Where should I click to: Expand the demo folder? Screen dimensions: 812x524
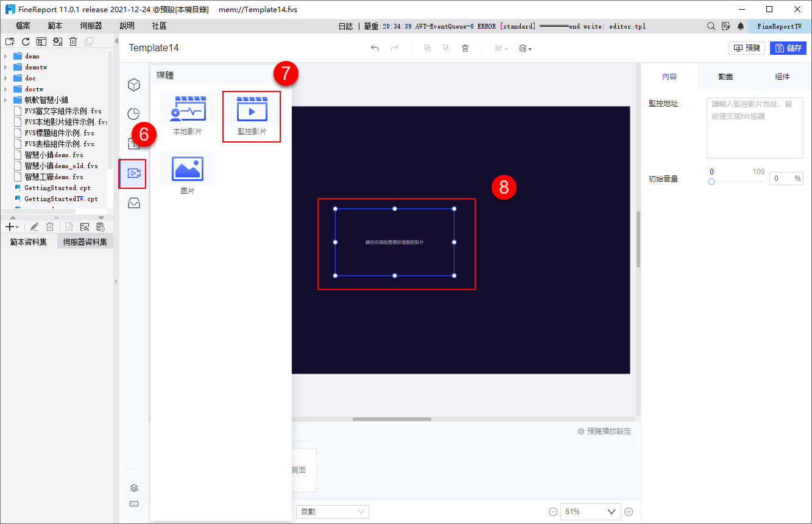5,56
